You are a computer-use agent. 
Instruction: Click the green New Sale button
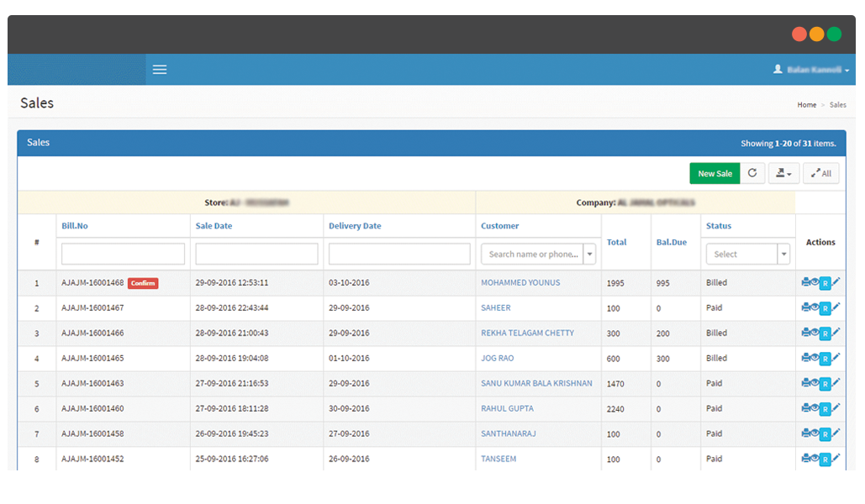715,173
